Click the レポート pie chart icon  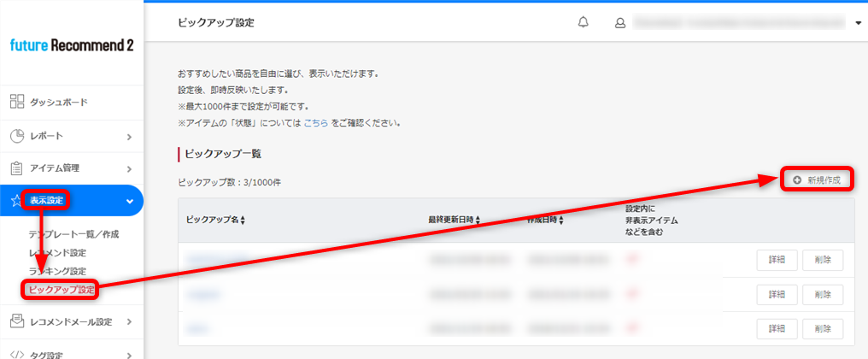(17, 136)
